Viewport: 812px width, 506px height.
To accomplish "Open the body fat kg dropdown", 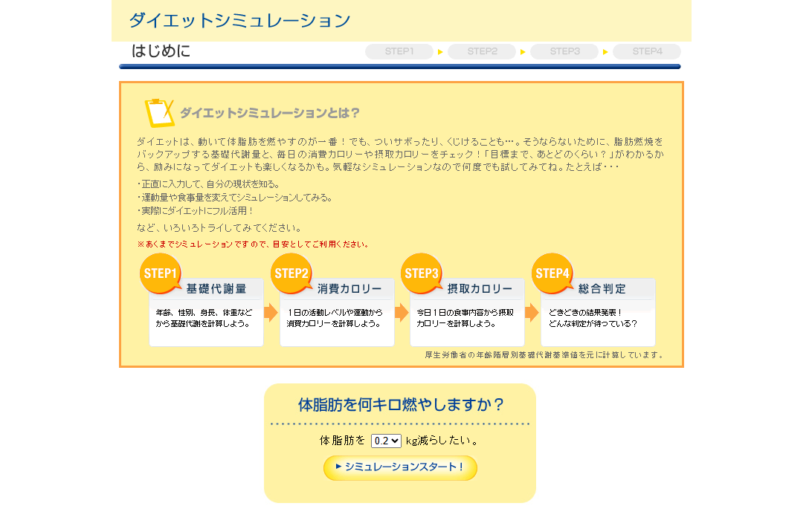I will point(386,441).
